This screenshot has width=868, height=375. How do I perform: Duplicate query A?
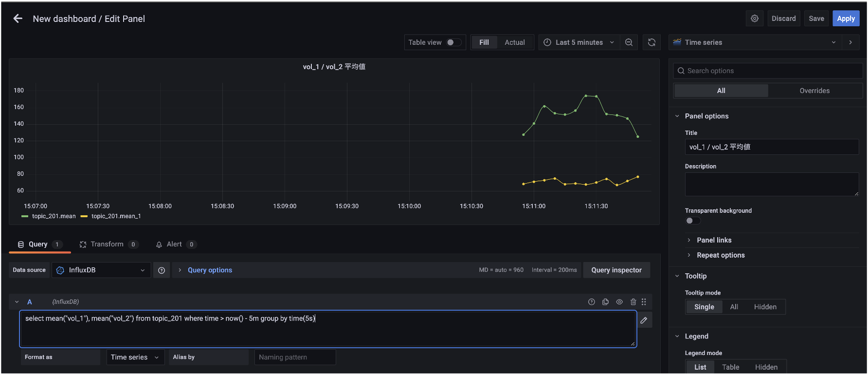[605, 302]
